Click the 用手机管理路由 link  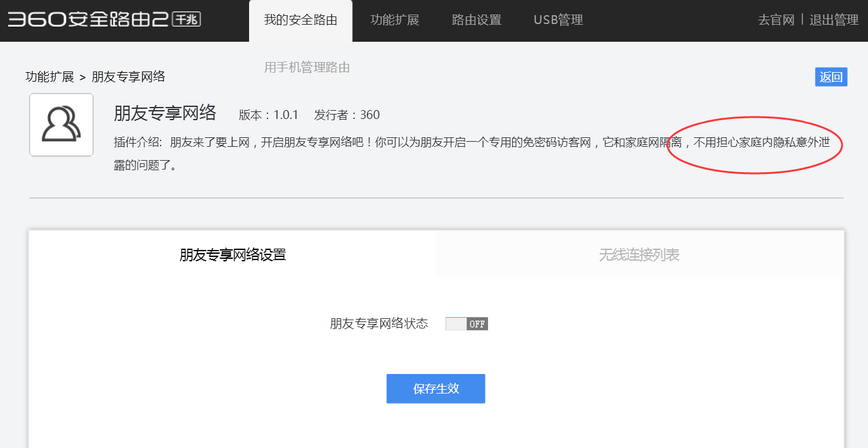point(307,67)
